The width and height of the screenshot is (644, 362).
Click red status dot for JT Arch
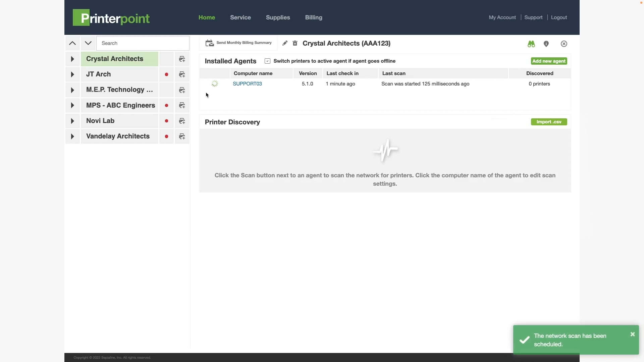pyautogui.click(x=166, y=74)
